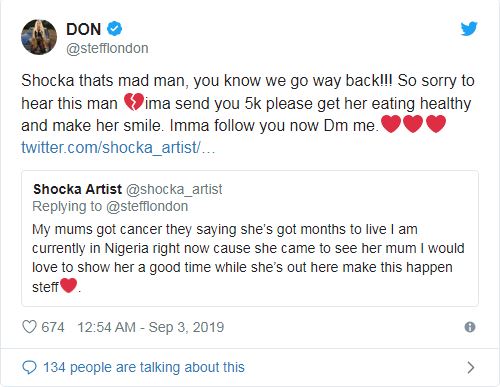Viewport: 500px width, 387px height.
Task: Expand conversation with right chevron arrow
Action: click(470, 367)
